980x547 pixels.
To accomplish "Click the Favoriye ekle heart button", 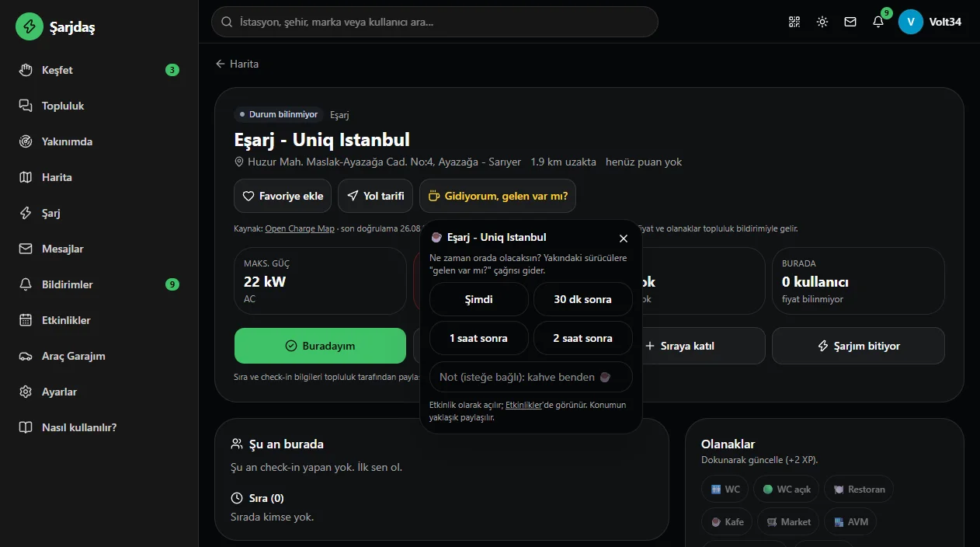I will 283,196.
